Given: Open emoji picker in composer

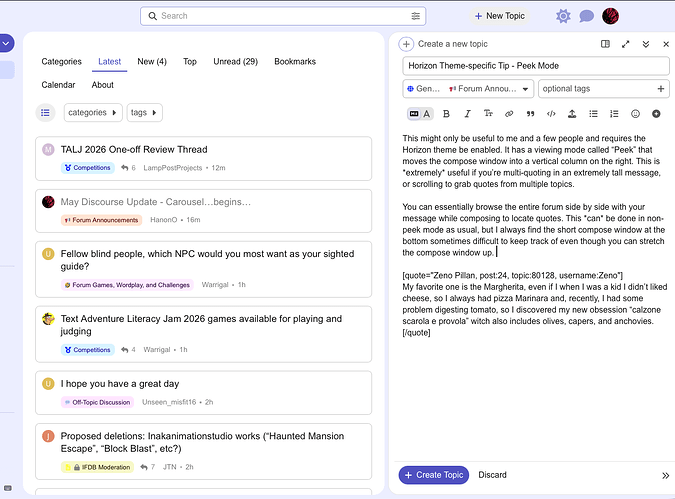Looking at the screenshot, I should tap(635, 114).
